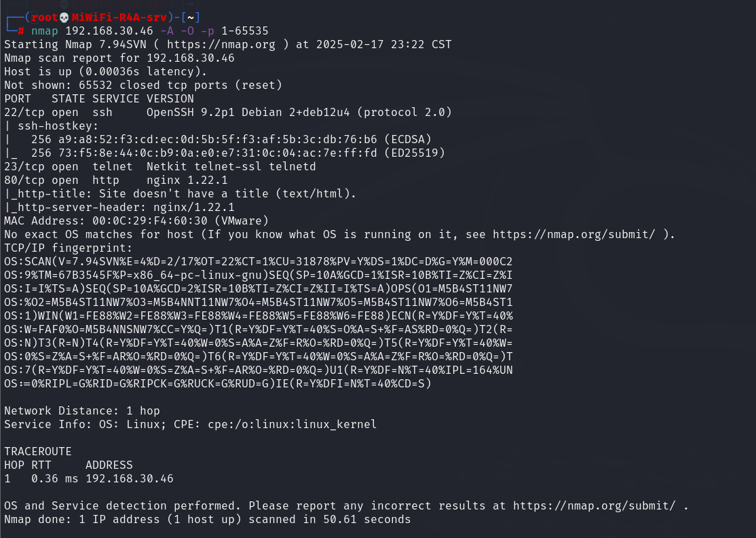Screen dimensions: 756x538
Task: Click the port range 1-65535 argument
Action: click(245, 31)
